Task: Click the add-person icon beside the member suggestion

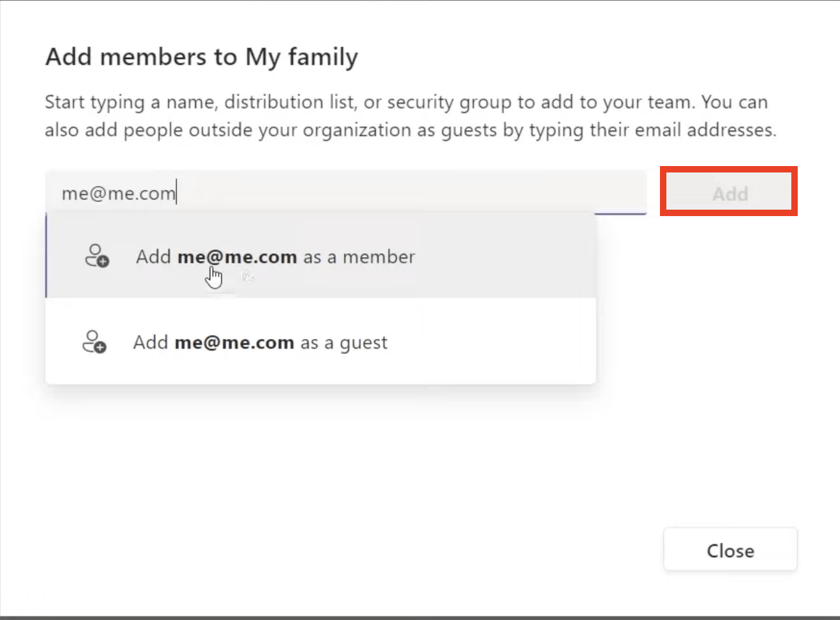Action: [97, 256]
